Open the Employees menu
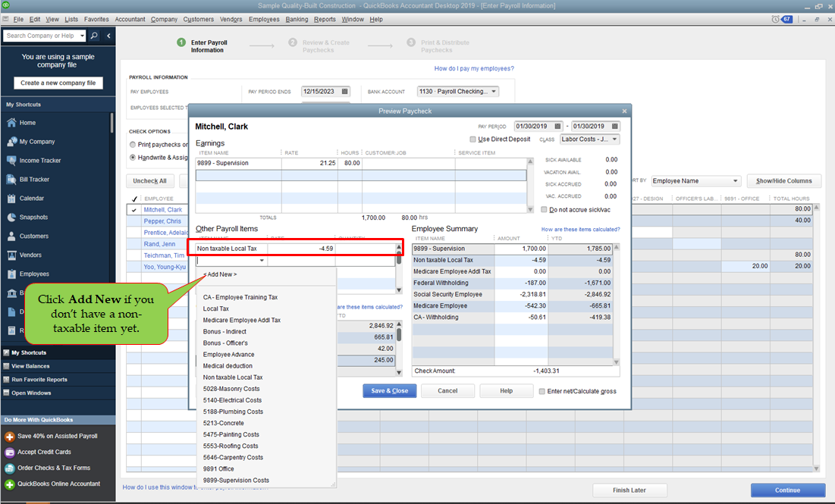Viewport: 835px width, 504px height. tap(264, 19)
